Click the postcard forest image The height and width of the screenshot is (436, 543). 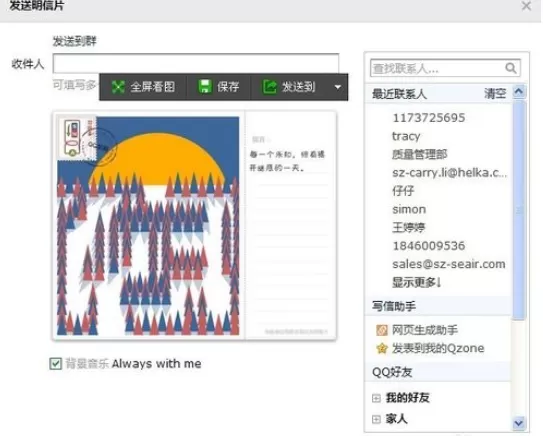tap(148, 226)
